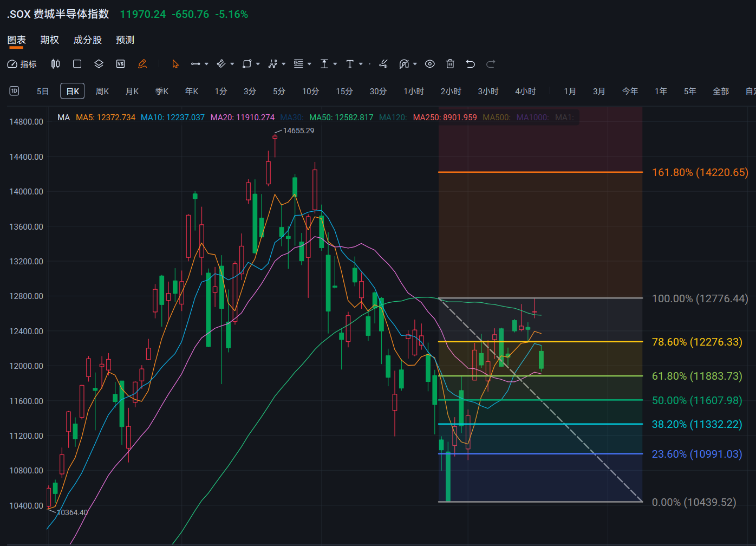756x546 pixels.
Task: Toggle the dimmed MA30 label
Action: (292, 118)
